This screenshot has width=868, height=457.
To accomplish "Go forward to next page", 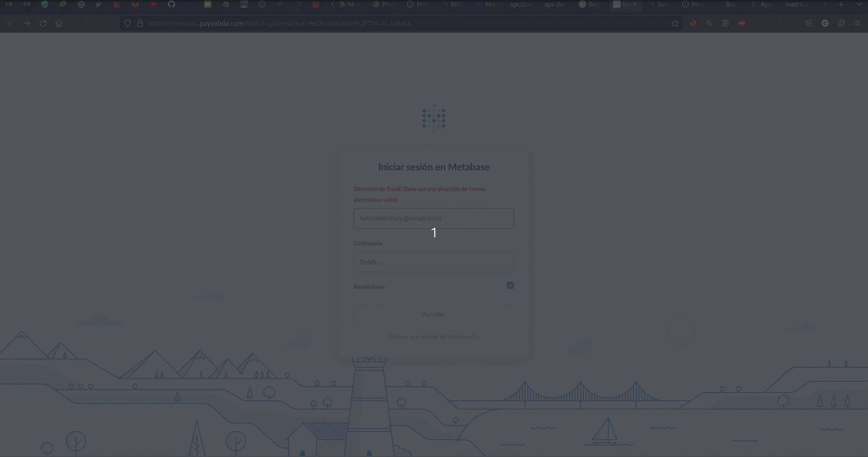I will [27, 23].
